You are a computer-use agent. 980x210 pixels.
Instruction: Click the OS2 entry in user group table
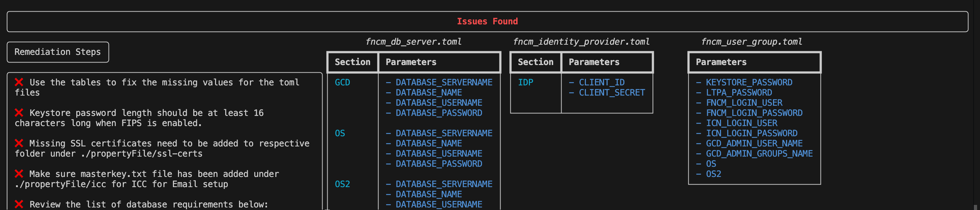pos(713,174)
